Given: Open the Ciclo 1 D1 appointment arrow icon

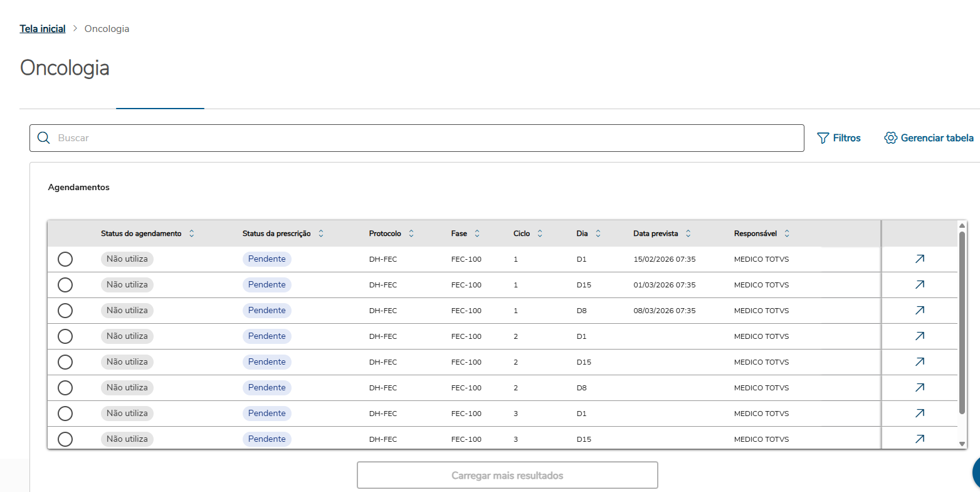Looking at the screenshot, I should point(919,259).
